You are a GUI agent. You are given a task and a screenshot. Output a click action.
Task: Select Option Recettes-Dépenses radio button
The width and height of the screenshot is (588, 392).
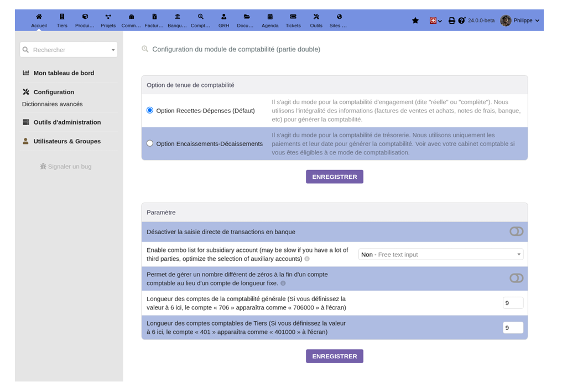(x=149, y=110)
